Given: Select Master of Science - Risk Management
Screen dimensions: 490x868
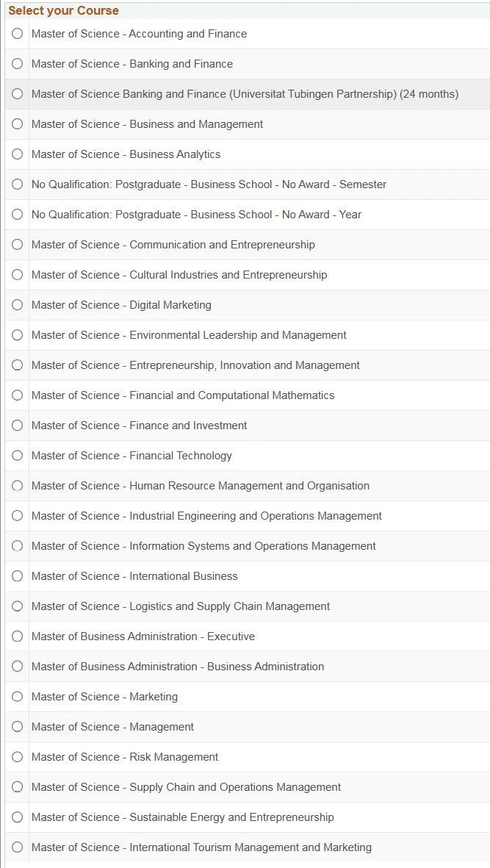Looking at the screenshot, I should 17,757.
